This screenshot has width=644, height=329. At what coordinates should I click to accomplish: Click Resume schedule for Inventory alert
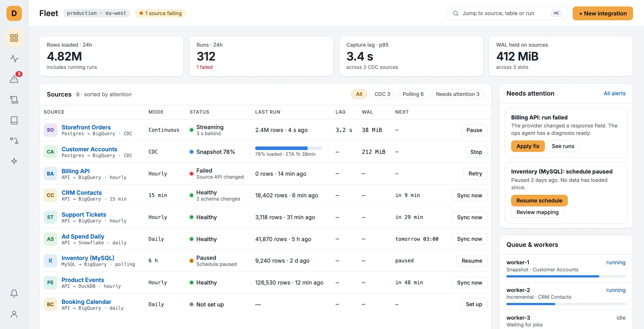(539, 201)
